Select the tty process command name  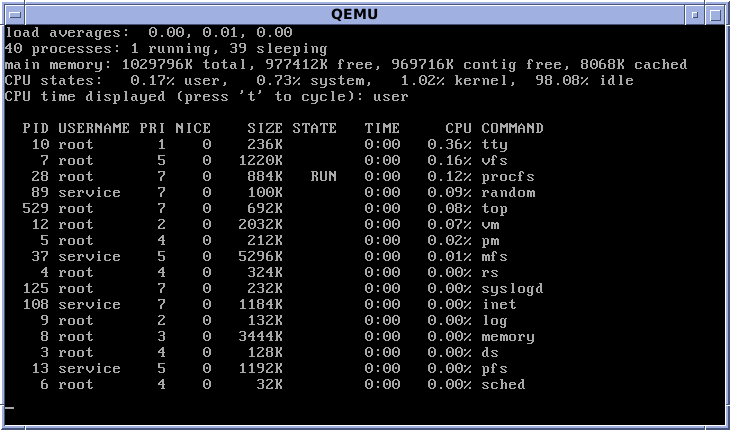pos(494,144)
